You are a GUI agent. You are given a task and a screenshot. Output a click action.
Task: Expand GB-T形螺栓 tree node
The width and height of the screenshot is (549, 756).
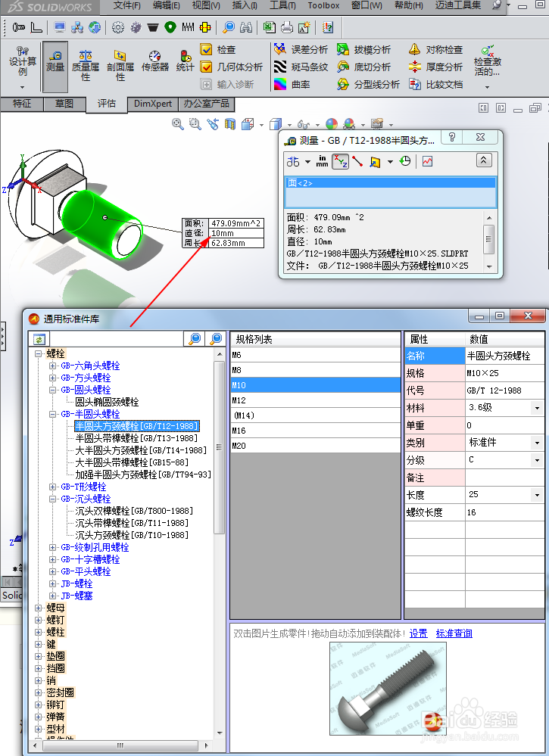[x=52, y=487]
